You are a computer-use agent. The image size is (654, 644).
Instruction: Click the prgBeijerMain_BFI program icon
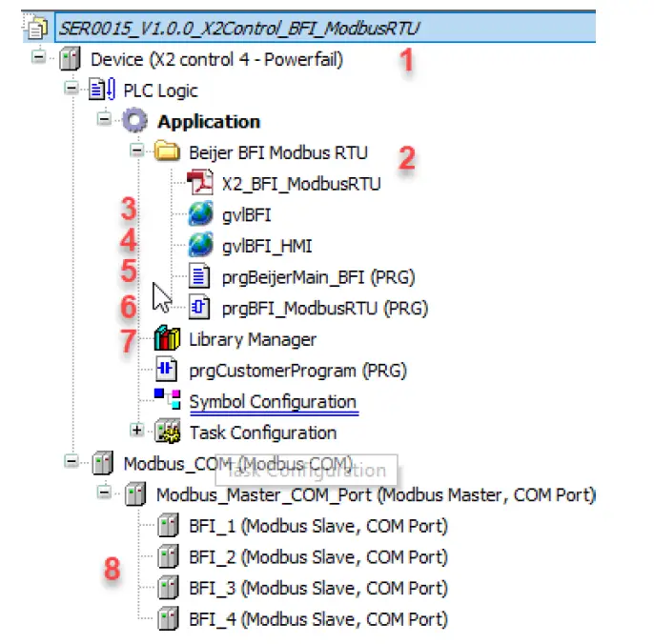(x=199, y=276)
